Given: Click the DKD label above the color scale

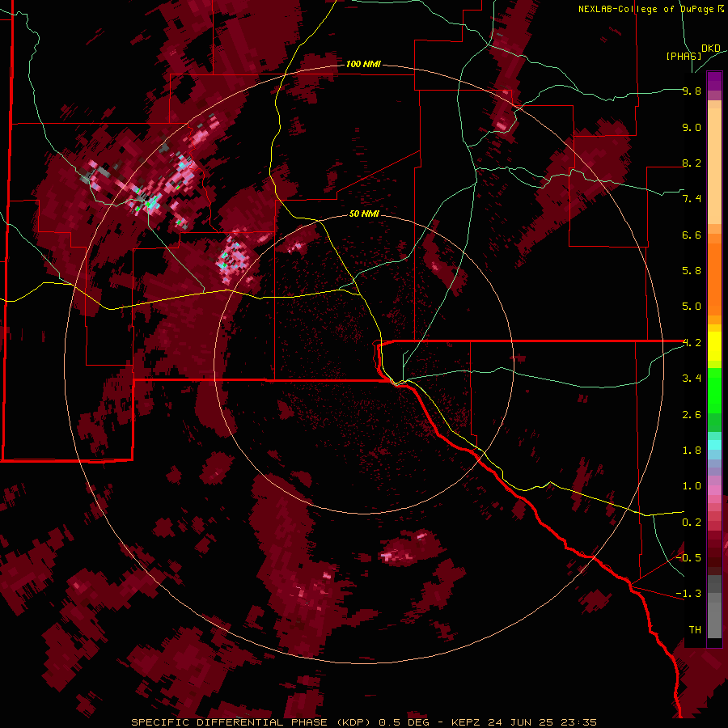Looking at the screenshot, I should tap(711, 49).
